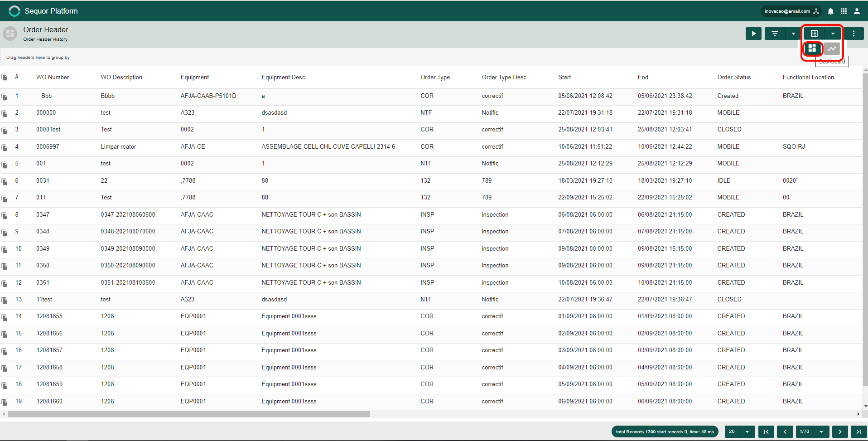Sort by the WO Number column header

[53, 78]
